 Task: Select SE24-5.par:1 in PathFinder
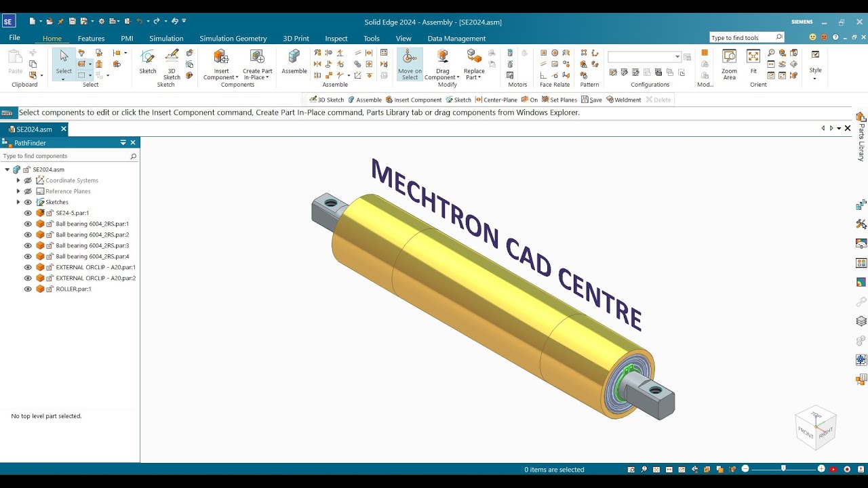click(x=73, y=213)
